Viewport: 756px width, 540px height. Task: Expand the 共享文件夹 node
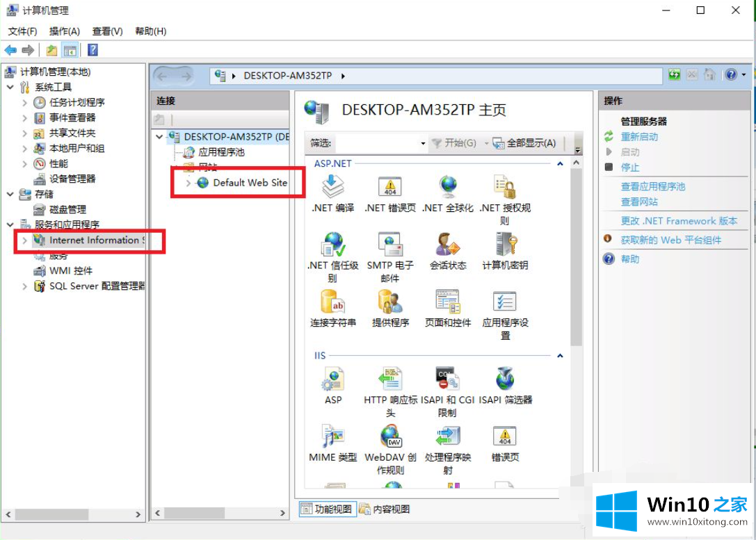(x=24, y=133)
